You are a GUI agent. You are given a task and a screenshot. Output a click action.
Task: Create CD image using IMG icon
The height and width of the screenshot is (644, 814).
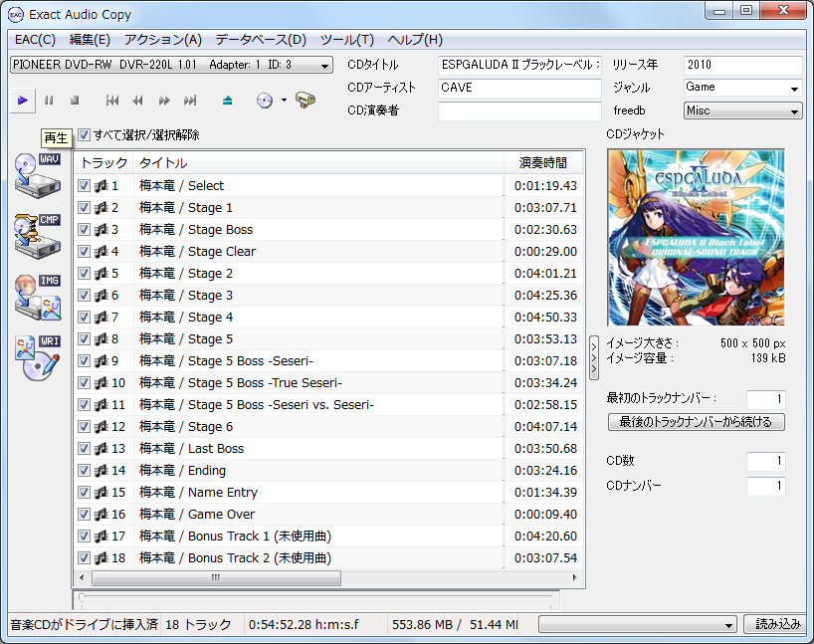[x=38, y=297]
